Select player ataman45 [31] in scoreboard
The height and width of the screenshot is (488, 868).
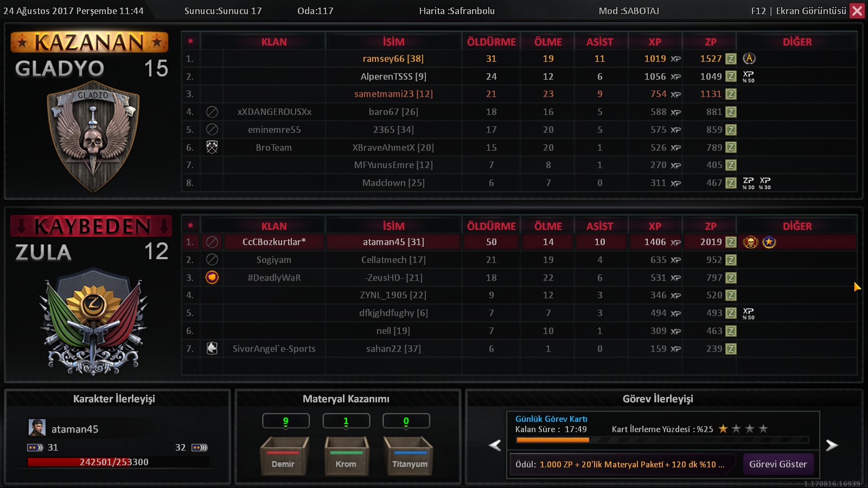393,242
